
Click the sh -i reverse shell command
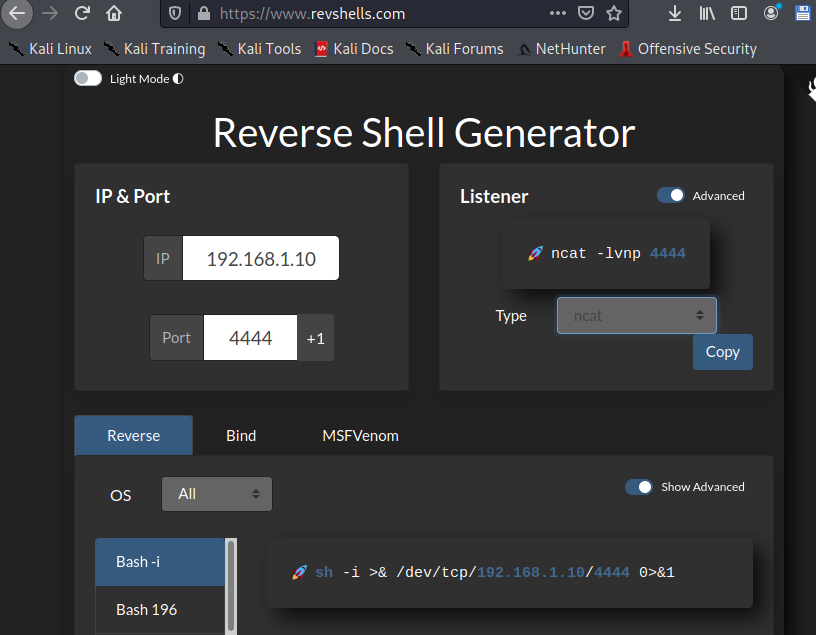(x=494, y=573)
